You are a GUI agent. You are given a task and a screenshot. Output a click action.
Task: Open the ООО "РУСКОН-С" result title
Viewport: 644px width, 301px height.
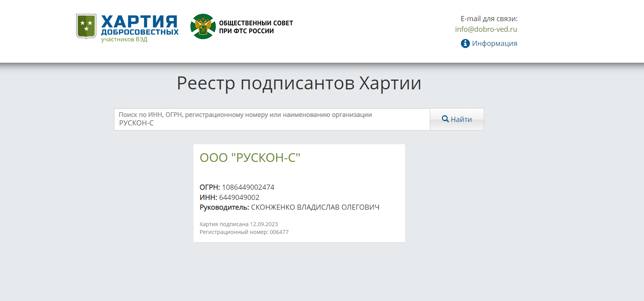pyautogui.click(x=250, y=158)
